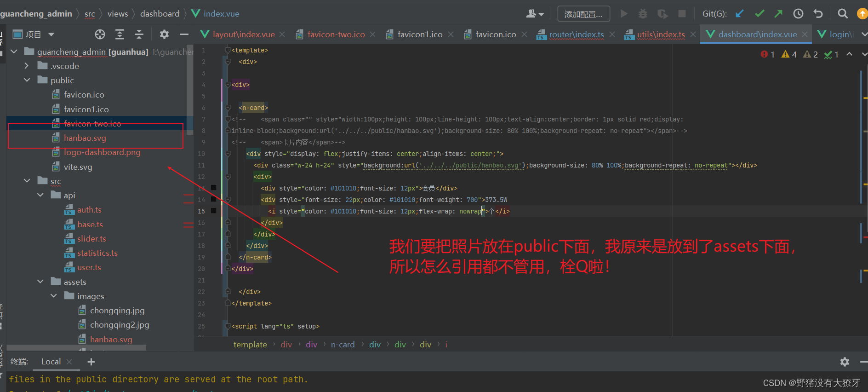Image resolution: width=868 pixels, height=392 pixels.
Task: Open base.ts file
Action: [x=90, y=225]
